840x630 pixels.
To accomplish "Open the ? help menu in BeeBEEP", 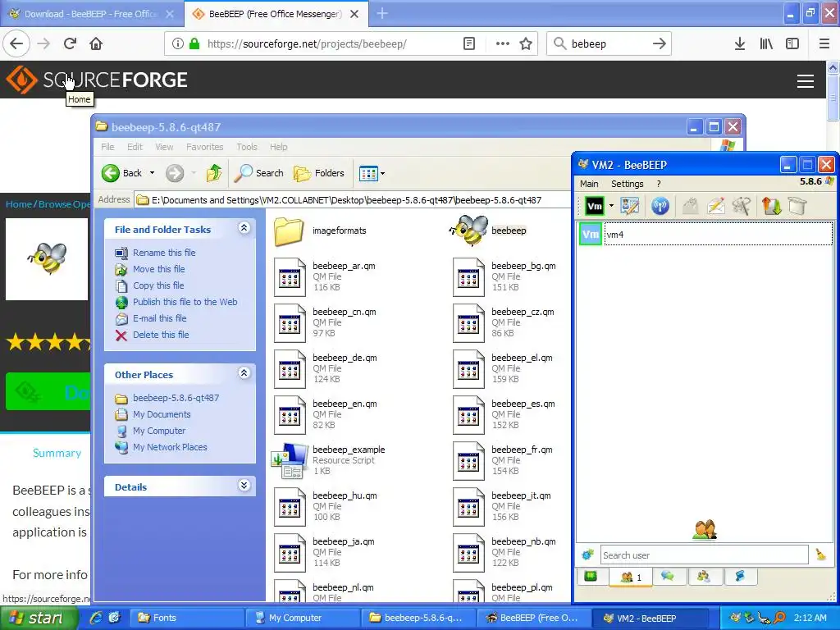I will tap(659, 184).
